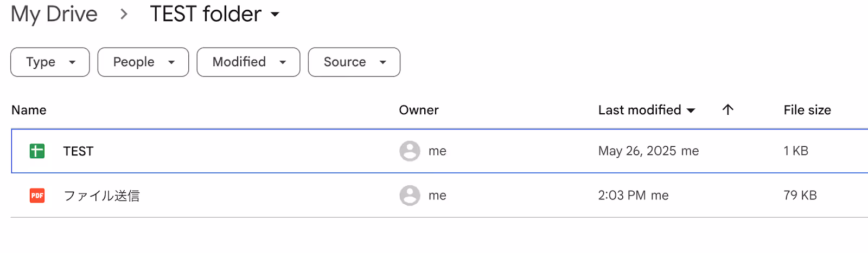
Task: Click the breadcrumb chevron after My Drive
Action: pyautogui.click(x=124, y=14)
